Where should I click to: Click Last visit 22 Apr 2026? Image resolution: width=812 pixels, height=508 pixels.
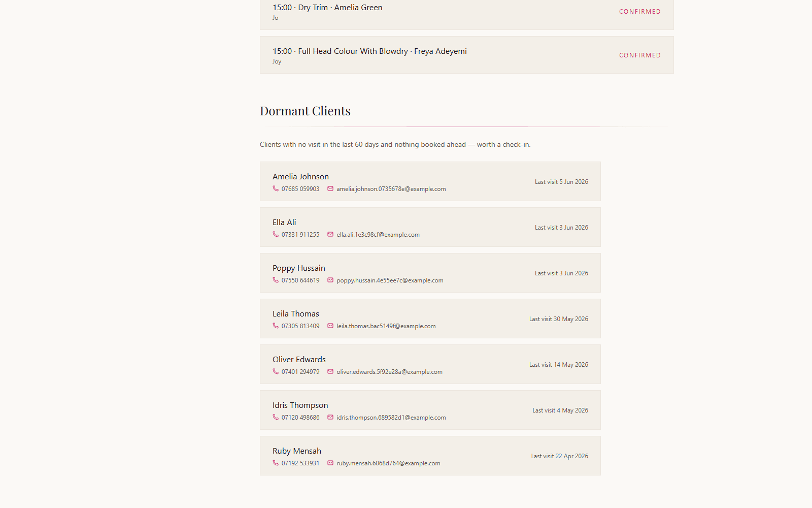560,456
